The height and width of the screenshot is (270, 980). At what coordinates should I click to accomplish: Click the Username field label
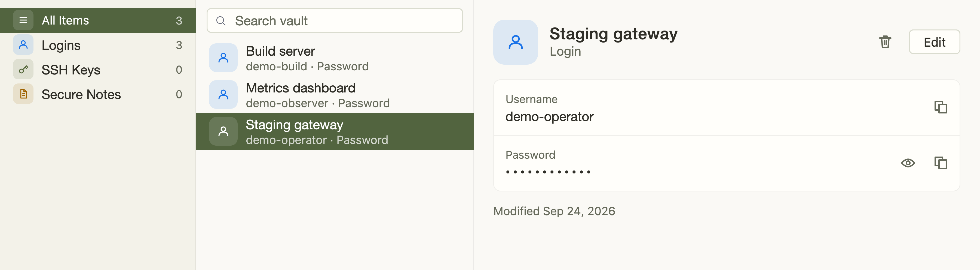pos(531,100)
